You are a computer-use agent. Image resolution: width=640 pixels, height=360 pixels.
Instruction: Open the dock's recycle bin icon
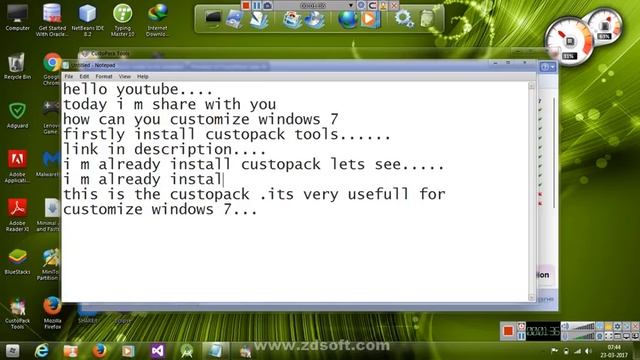427,19
